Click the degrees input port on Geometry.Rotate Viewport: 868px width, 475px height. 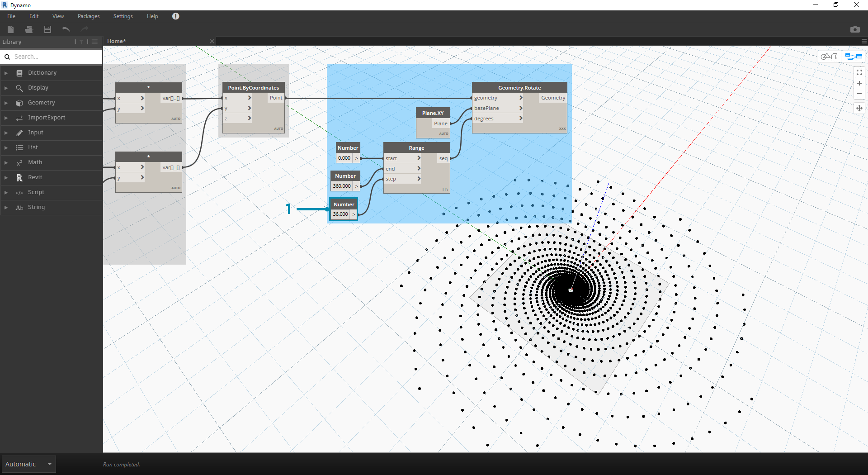[x=498, y=119]
